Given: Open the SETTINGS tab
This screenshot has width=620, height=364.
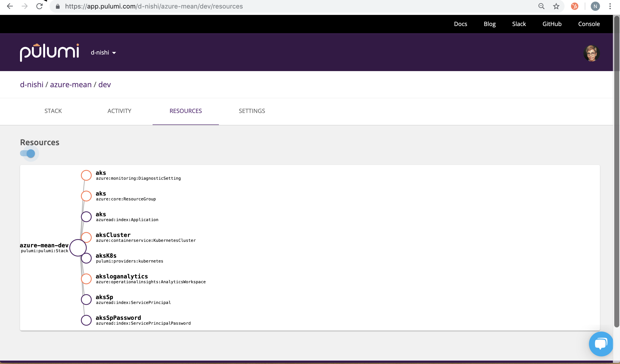Looking at the screenshot, I should coord(252,111).
